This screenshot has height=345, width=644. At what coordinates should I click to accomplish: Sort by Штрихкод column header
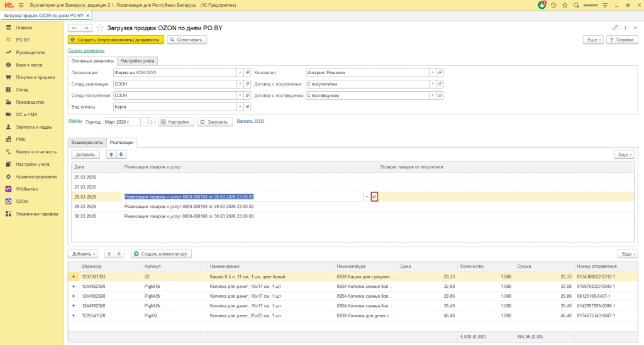[110, 266]
